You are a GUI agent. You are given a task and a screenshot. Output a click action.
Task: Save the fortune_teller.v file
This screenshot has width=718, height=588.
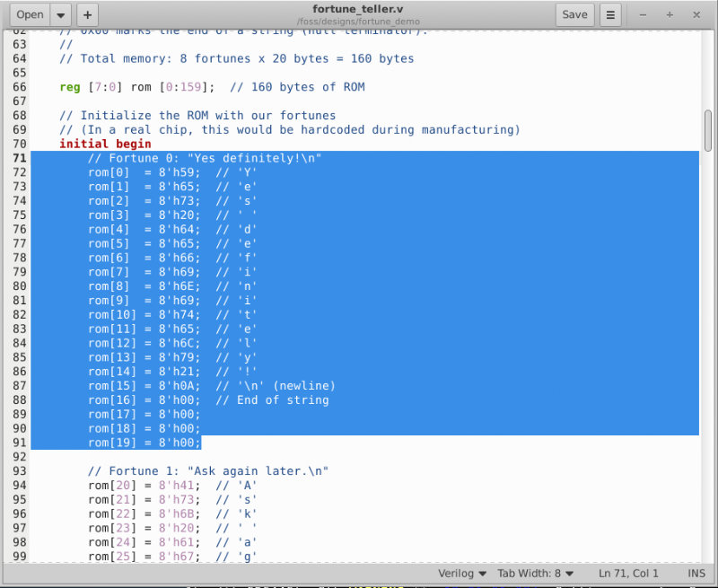574,14
